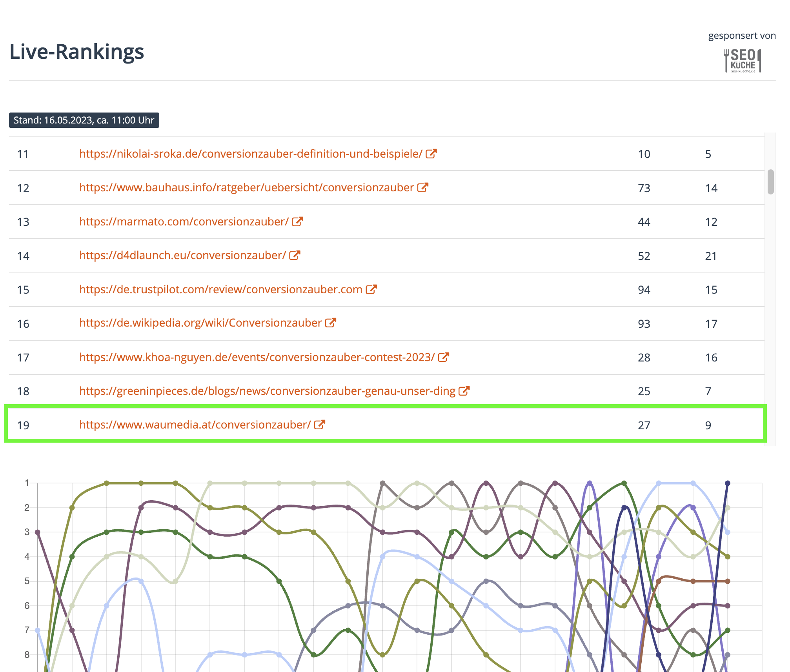Click external-link icon after trustpilot URL
The height and width of the screenshot is (672, 790).
371,289
